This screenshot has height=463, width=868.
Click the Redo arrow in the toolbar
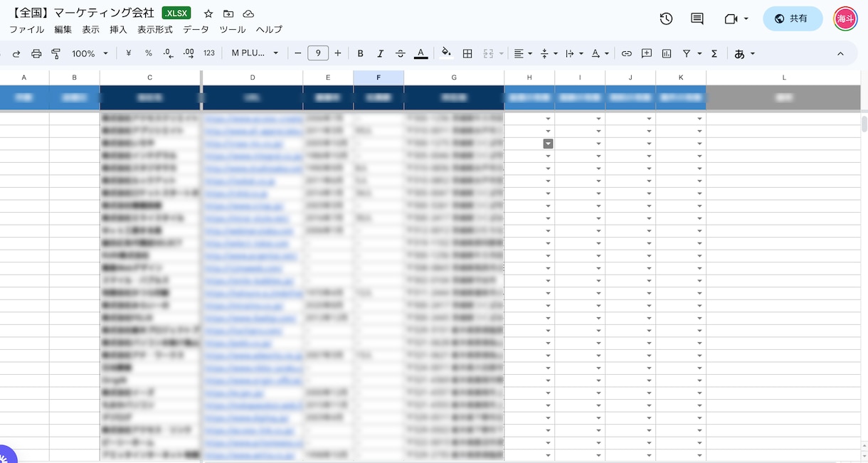pos(16,53)
